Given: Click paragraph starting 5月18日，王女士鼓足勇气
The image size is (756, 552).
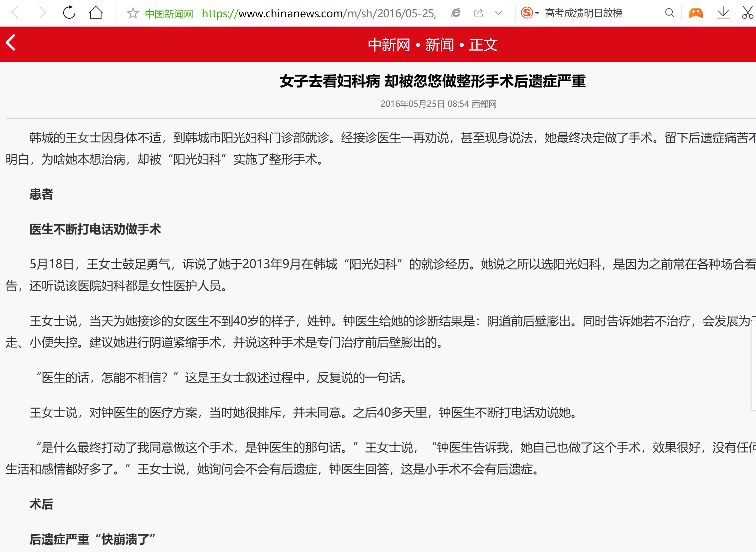Looking at the screenshot, I should 381,275.
